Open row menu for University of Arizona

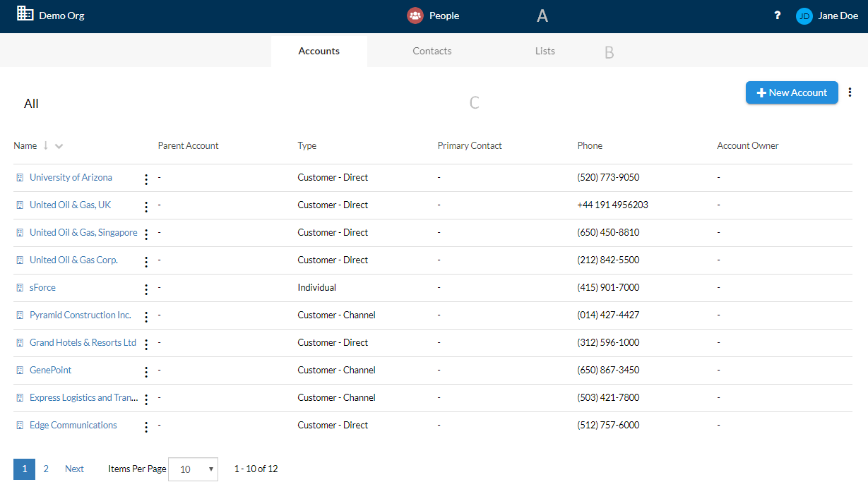pyautogui.click(x=146, y=179)
